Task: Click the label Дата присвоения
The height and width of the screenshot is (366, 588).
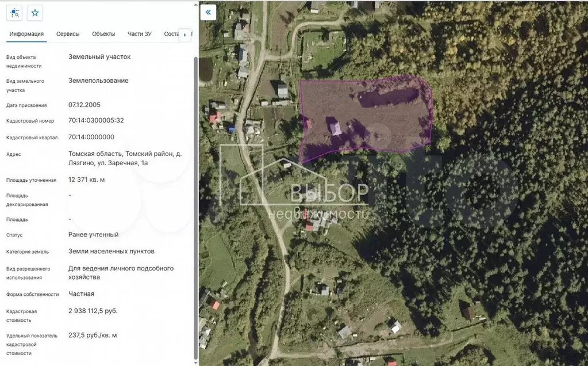Action: (x=26, y=105)
